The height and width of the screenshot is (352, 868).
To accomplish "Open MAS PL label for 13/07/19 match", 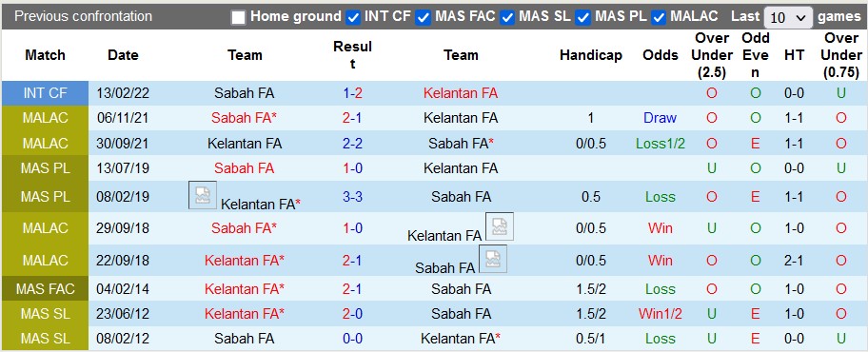I will click(x=45, y=168).
